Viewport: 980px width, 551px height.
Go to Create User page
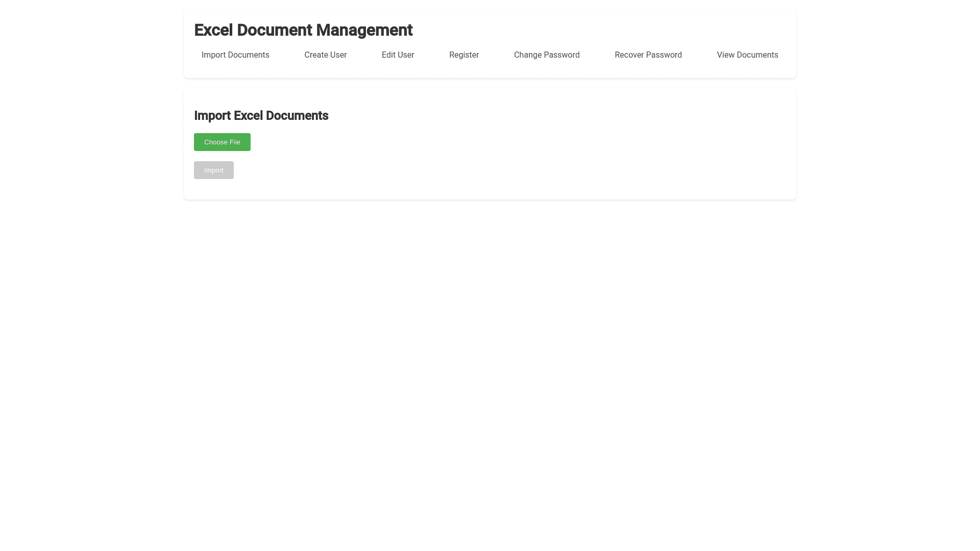325,55
